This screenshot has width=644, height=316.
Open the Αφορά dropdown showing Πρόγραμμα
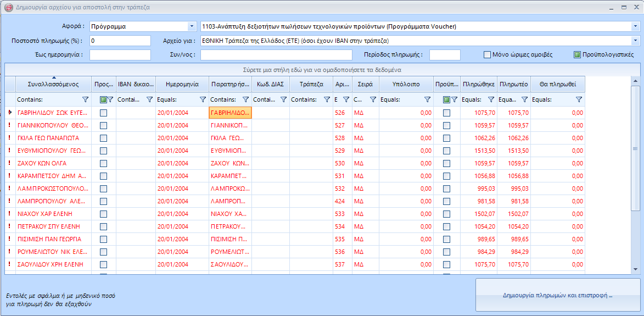pos(191,26)
